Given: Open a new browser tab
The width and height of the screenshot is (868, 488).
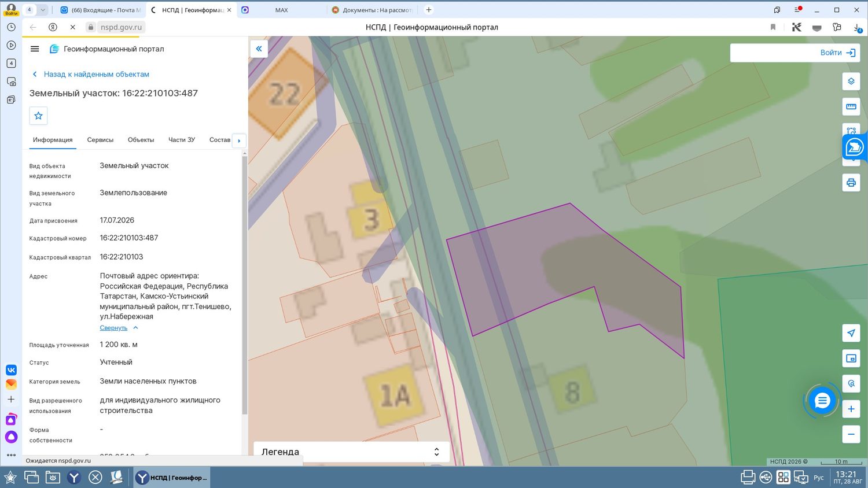Looking at the screenshot, I should pyautogui.click(x=429, y=10).
